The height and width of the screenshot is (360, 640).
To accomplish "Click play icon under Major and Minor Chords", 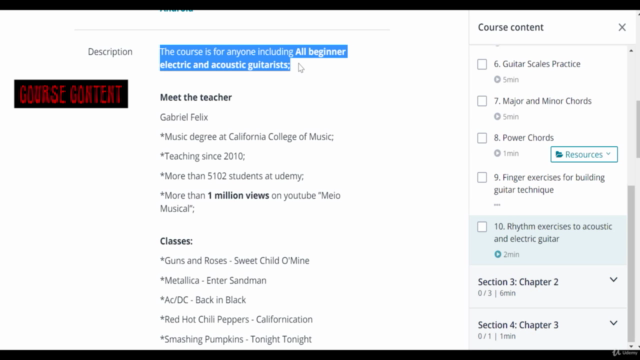I will [497, 116].
